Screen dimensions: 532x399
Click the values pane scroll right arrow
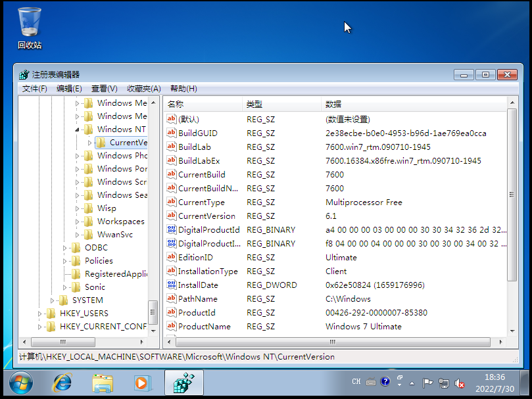coord(501,342)
